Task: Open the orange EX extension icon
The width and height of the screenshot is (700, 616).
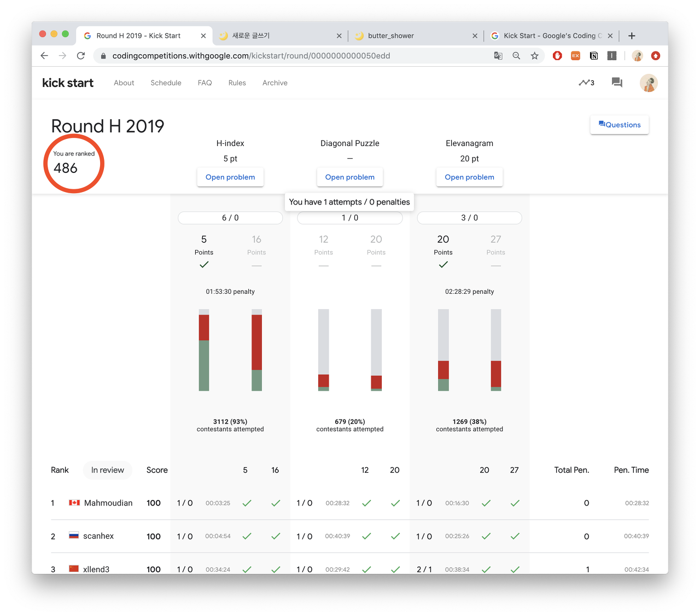Action: 576,56
